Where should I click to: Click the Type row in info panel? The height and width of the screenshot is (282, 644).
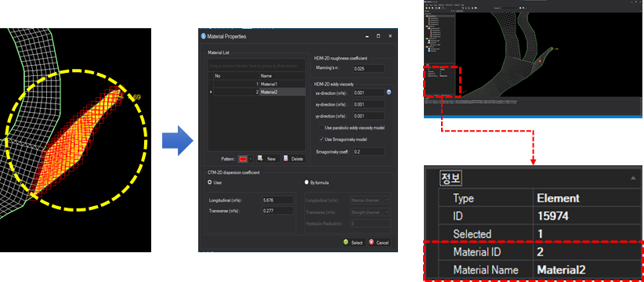[540, 198]
